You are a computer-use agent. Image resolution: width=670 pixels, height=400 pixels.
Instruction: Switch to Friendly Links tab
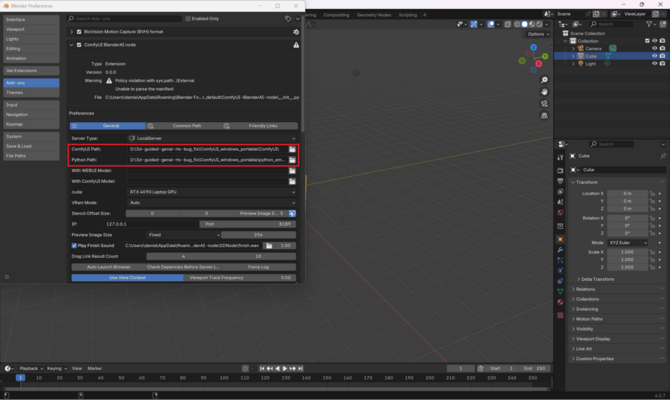260,126
